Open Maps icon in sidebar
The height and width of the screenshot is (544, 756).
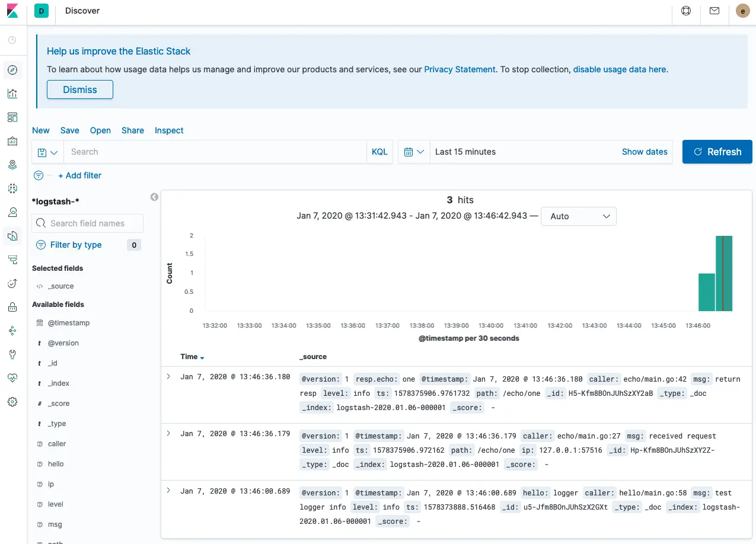pos(12,165)
